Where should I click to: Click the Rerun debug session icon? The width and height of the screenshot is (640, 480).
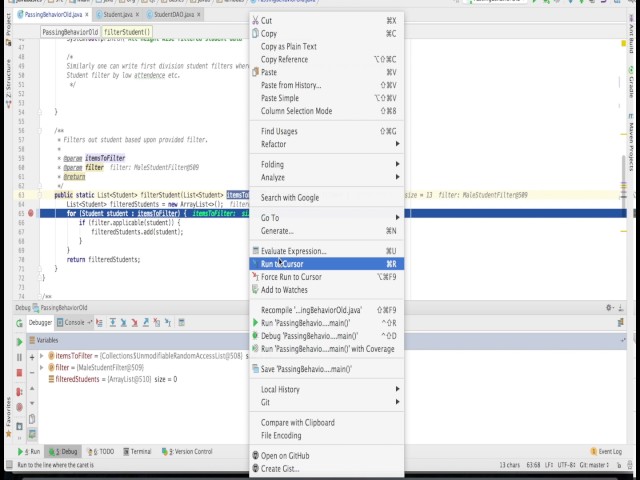(x=19, y=323)
